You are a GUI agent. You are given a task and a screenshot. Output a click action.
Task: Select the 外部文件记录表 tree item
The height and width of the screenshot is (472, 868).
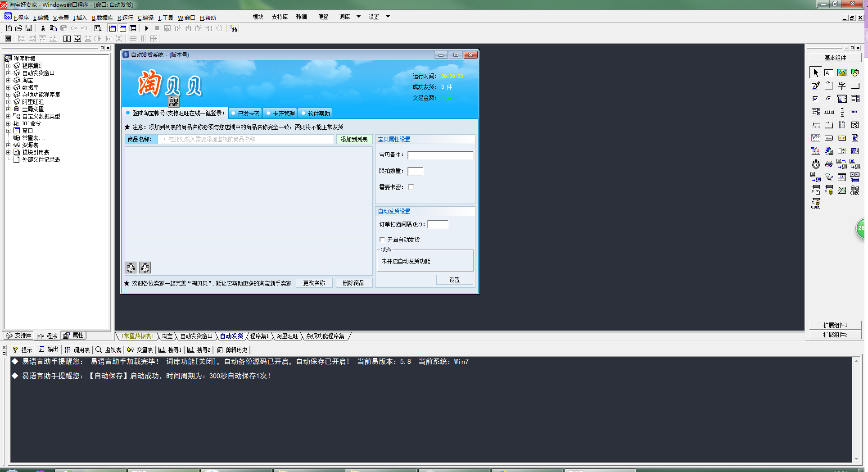click(37, 159)
